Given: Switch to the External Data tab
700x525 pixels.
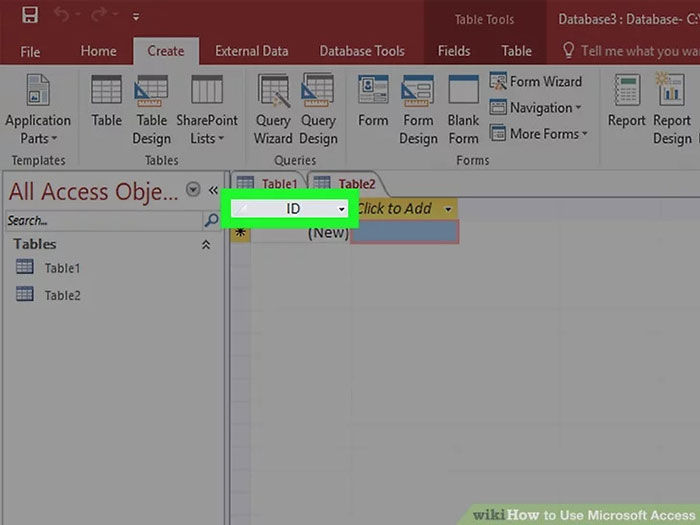Looking at the screenshot, I should point(251,51).
